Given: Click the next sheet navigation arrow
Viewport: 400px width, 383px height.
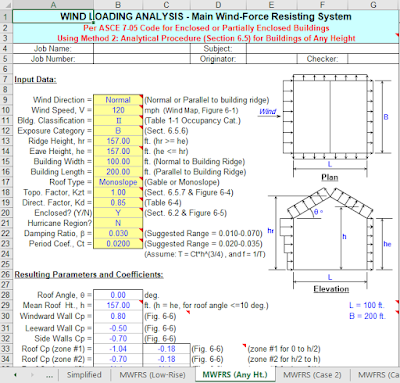Looking at the screenshot, I should tap(32, 375).
